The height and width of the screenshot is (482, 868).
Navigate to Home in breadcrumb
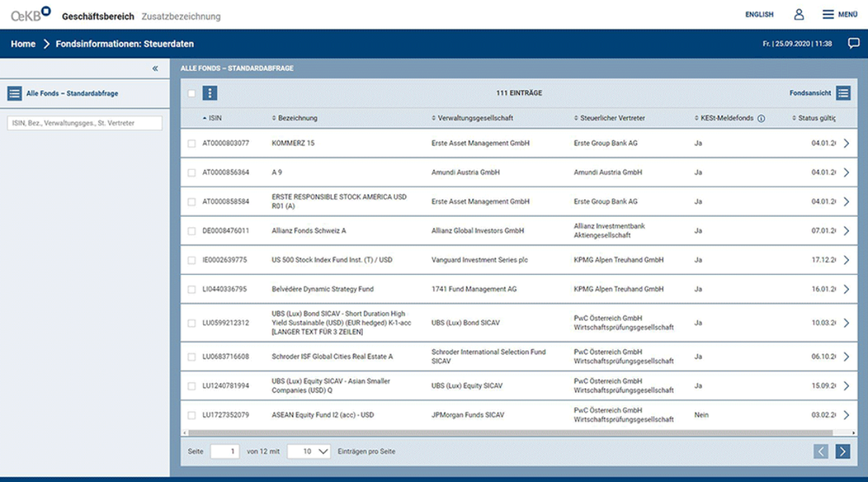[23, 44]
